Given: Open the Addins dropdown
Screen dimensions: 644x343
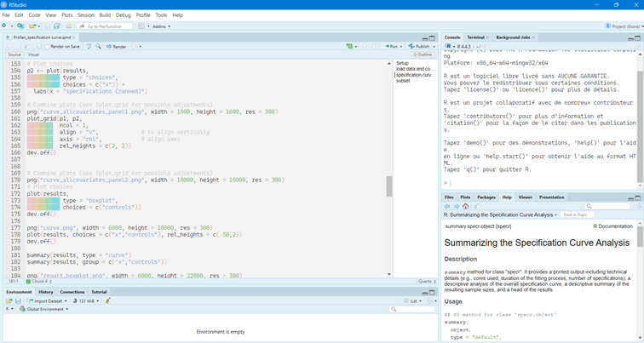Looking at the screenshot, I should [x=160, y=26].
